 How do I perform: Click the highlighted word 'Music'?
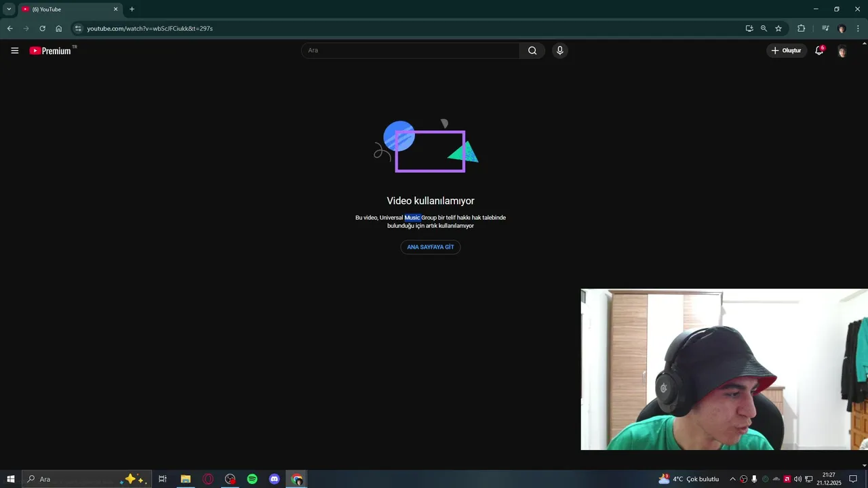tap(412, 218)
